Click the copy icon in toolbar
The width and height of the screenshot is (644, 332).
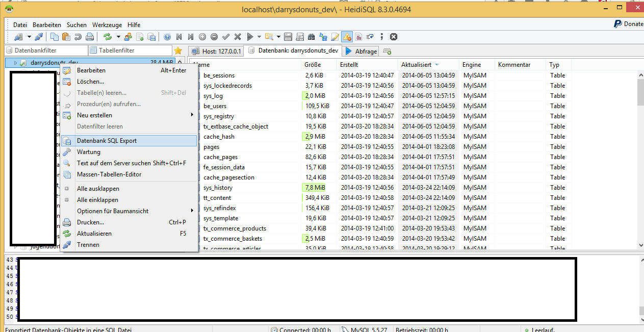tap(54, 37)
